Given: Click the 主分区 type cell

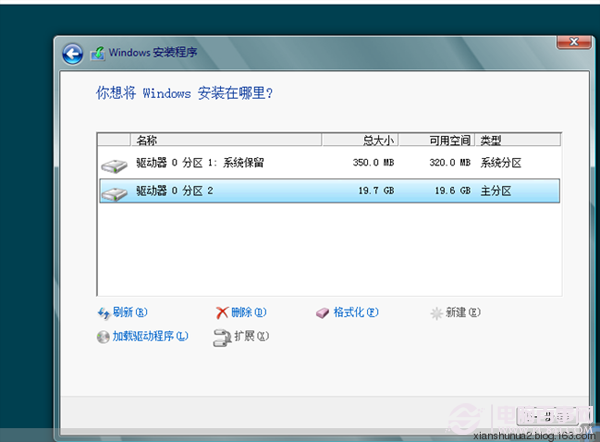Looking at the screenshot, I should (496, 191).
